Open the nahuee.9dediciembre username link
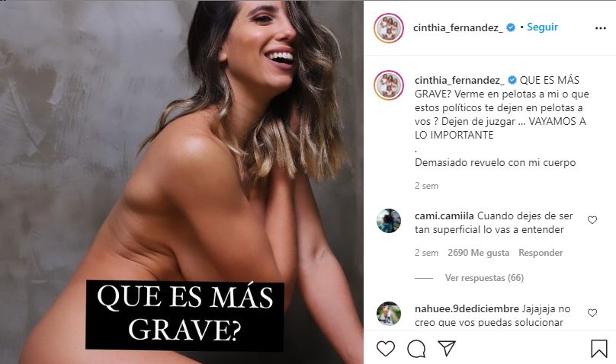 point(467,308)
